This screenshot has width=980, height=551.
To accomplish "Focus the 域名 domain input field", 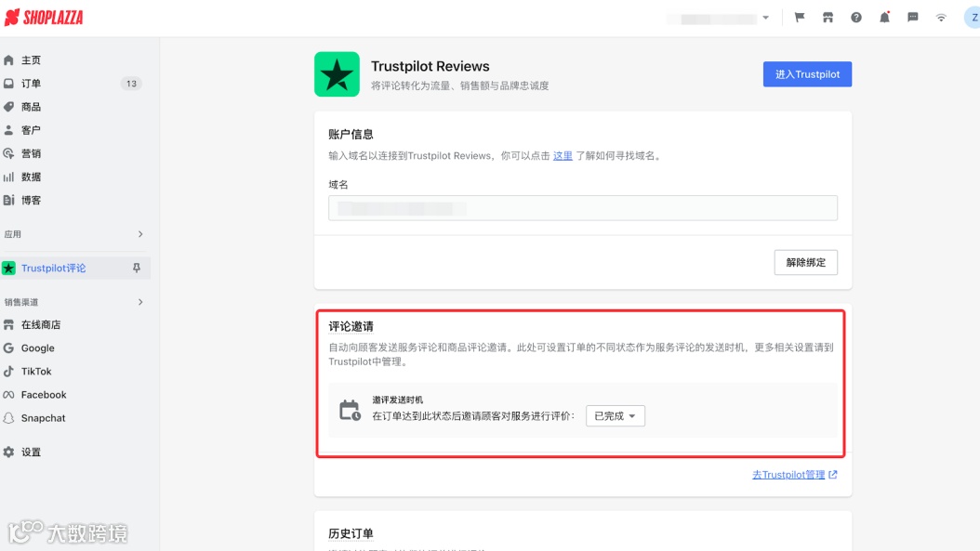I will coord(582,208).
